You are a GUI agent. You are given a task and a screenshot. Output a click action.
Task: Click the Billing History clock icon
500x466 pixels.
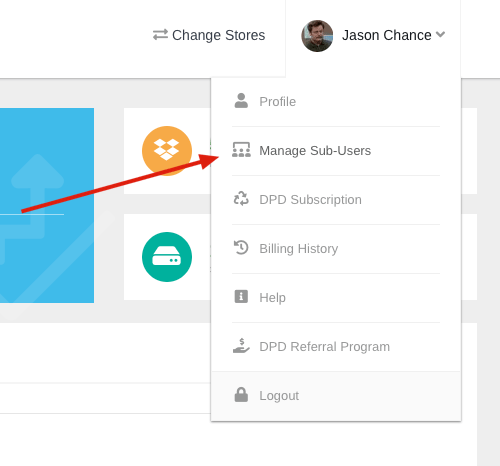click(x=241, y=248)
